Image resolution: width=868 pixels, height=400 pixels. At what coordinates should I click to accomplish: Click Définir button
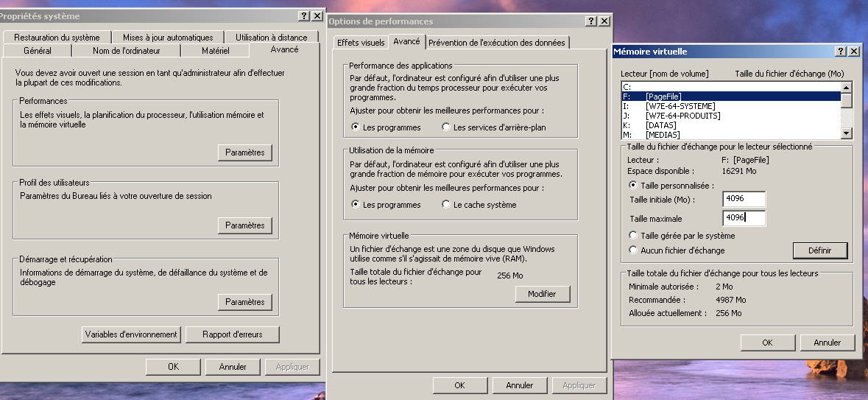[820, 250]
